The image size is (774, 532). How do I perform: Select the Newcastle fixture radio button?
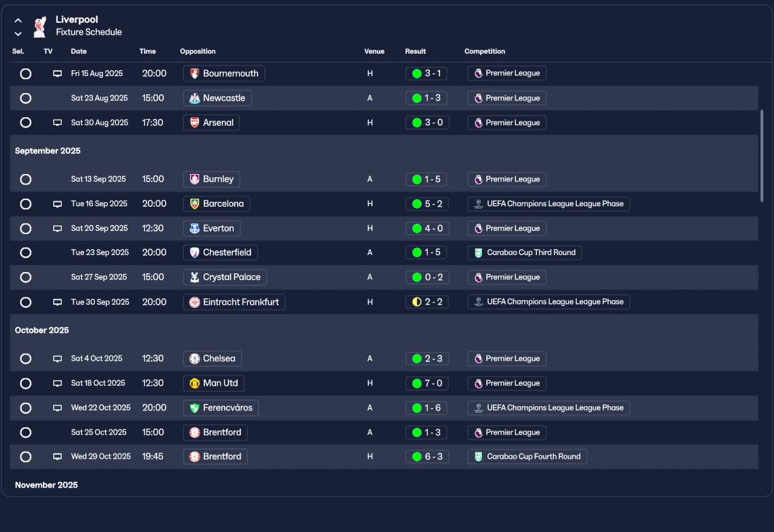coord(25,98)
